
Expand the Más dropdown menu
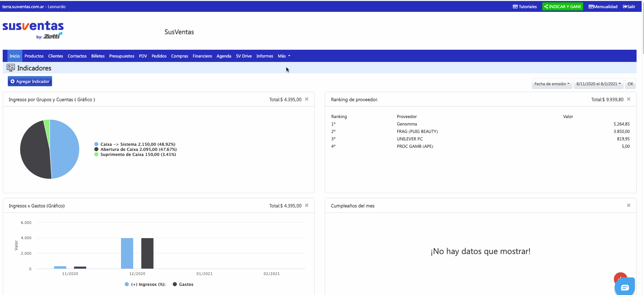284,56
